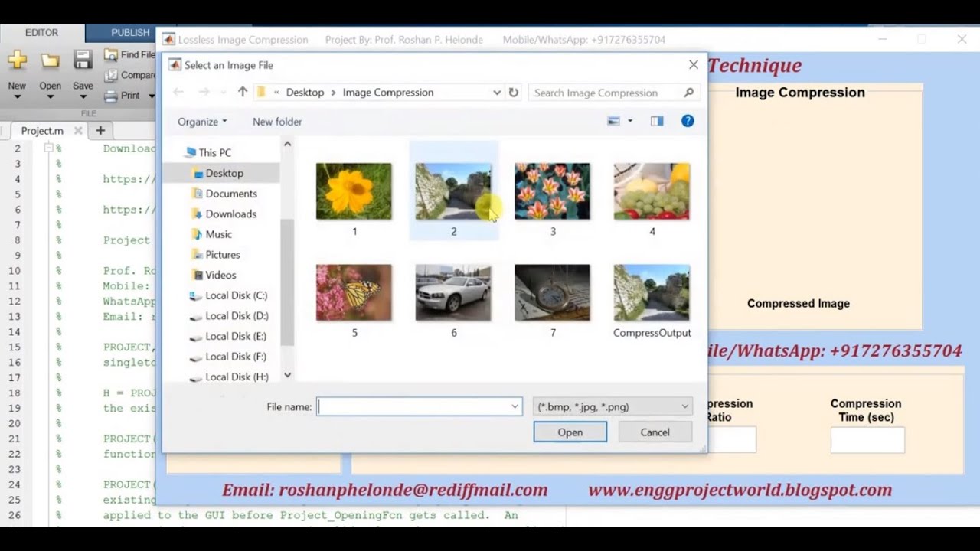
Task: Expand the Save button dropdown arrow in MATLAB
Action: tap(83, 98)
